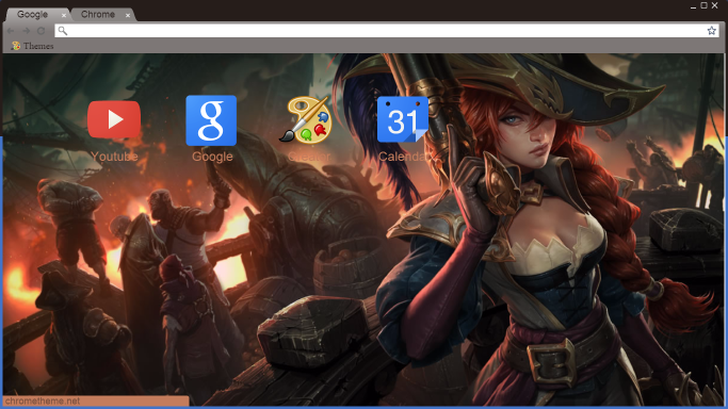Open the Themes bookmark
Image resolution: width=728 pixels, height=409 pixels.
coord(32,46)
